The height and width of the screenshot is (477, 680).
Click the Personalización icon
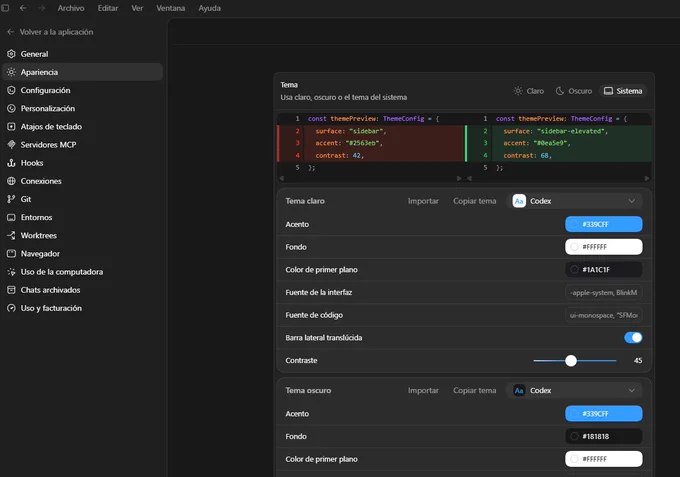coord(11,108)
